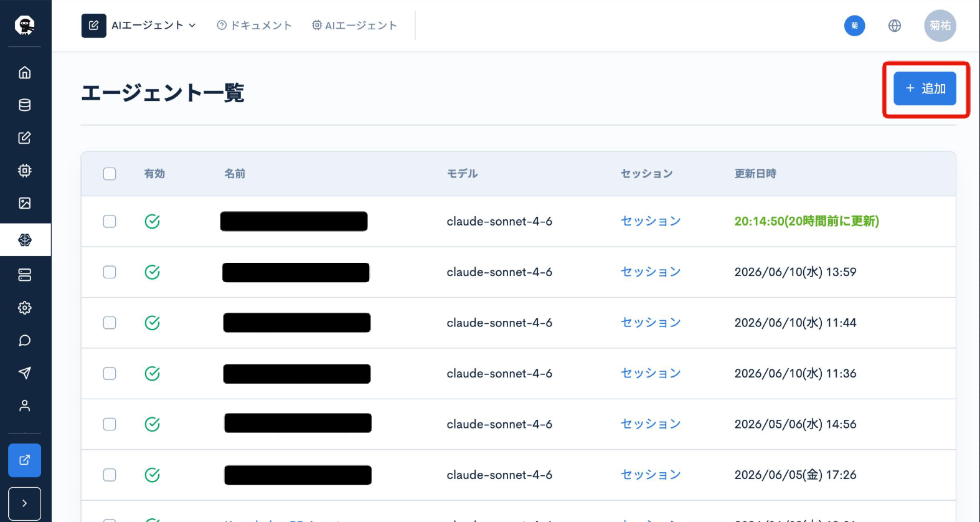Click the globe language icon
Image resolution: width=980 pixels, height=522 pixels.
tap(895, 26)
